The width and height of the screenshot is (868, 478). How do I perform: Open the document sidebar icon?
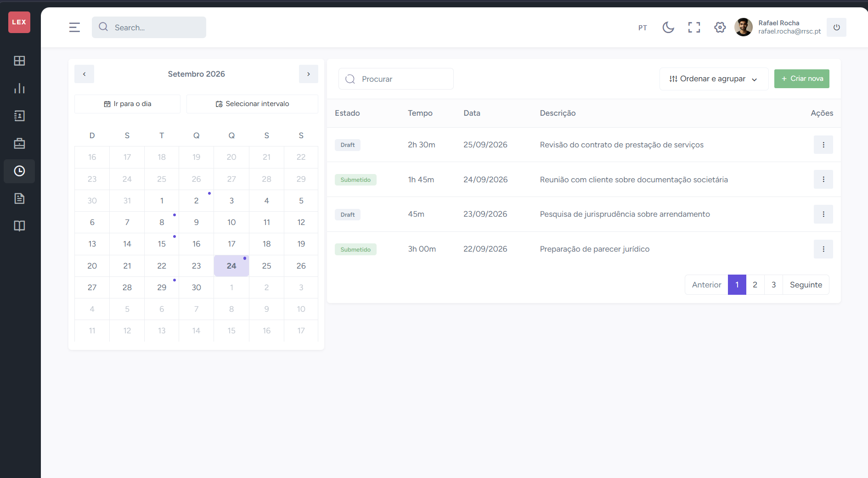coord(19,198)
